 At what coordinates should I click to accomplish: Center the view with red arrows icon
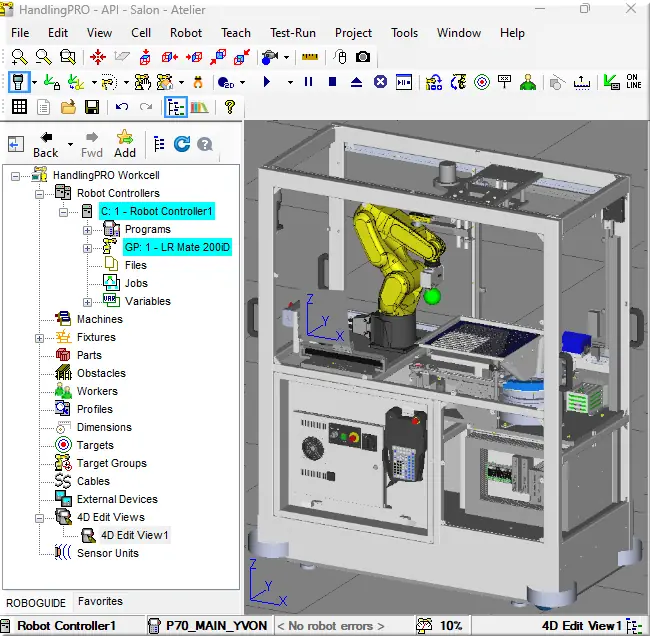pos(98,57)
